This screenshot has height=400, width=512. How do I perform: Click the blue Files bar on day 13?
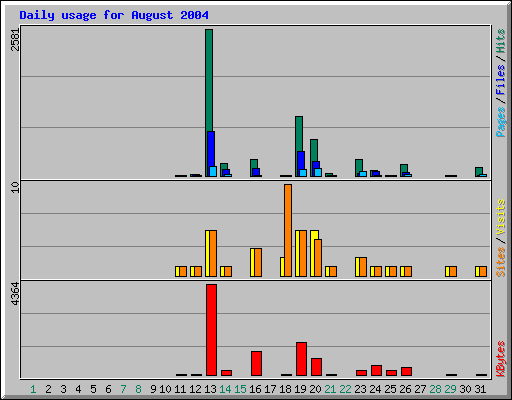coord(211,149)
